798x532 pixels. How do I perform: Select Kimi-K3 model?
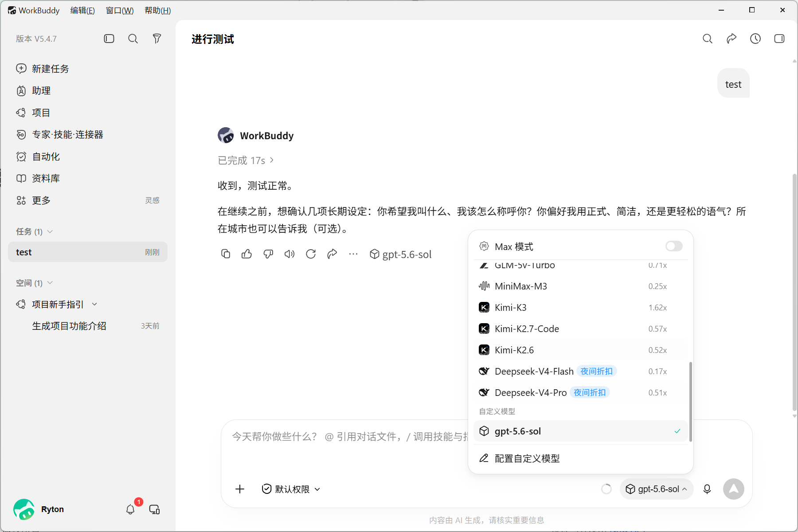[x=580, y=307]
